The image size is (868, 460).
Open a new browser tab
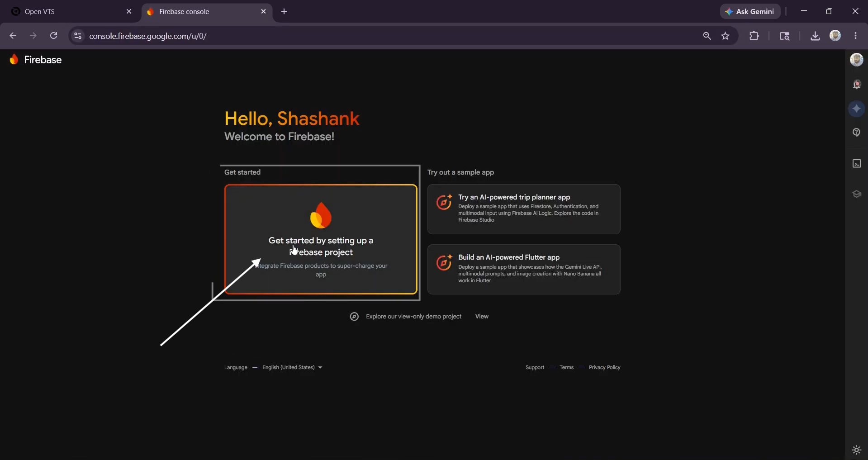[284, 11]
